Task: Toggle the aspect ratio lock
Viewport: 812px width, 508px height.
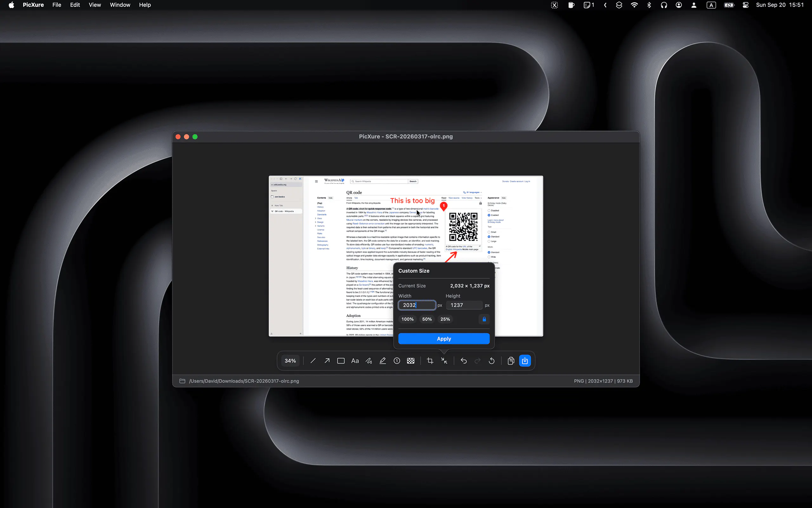Action: coord(484,319)
